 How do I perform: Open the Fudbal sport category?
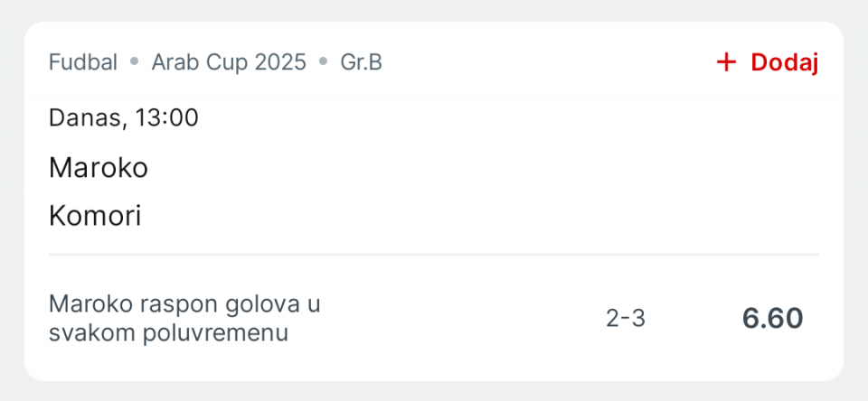click(x=83, y=62)
